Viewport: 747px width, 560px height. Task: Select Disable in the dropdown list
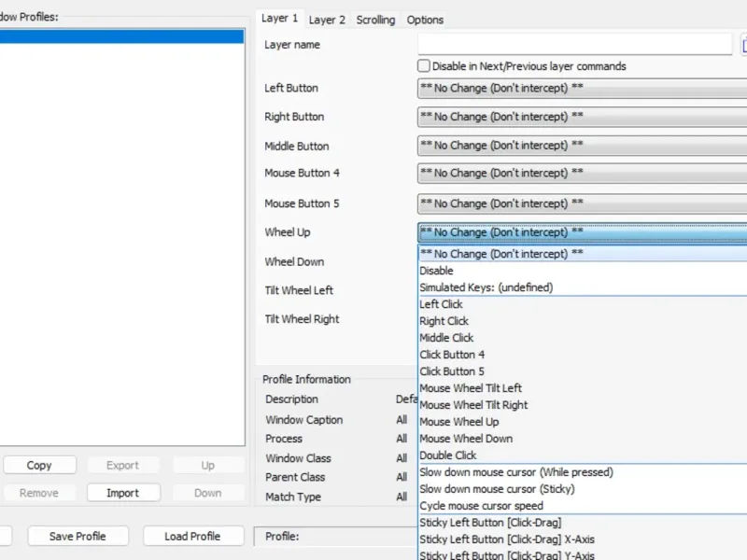pyautogui.click(x=582, y=271)
